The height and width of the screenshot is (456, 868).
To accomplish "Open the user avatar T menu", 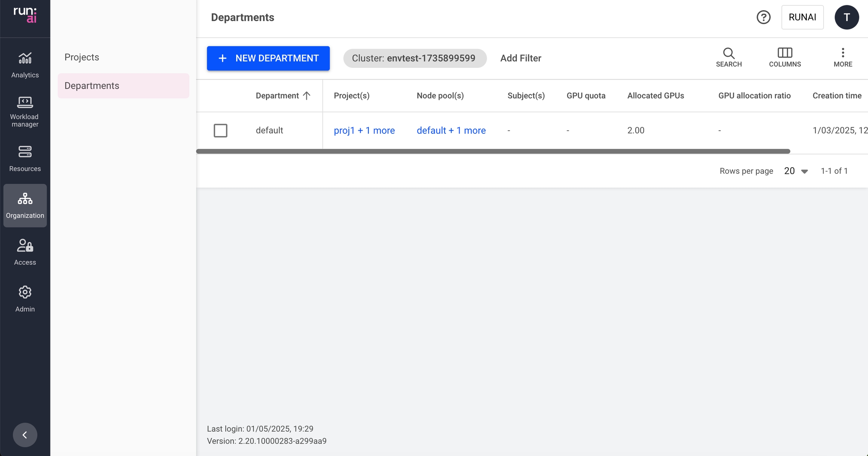I will (847, 17).
